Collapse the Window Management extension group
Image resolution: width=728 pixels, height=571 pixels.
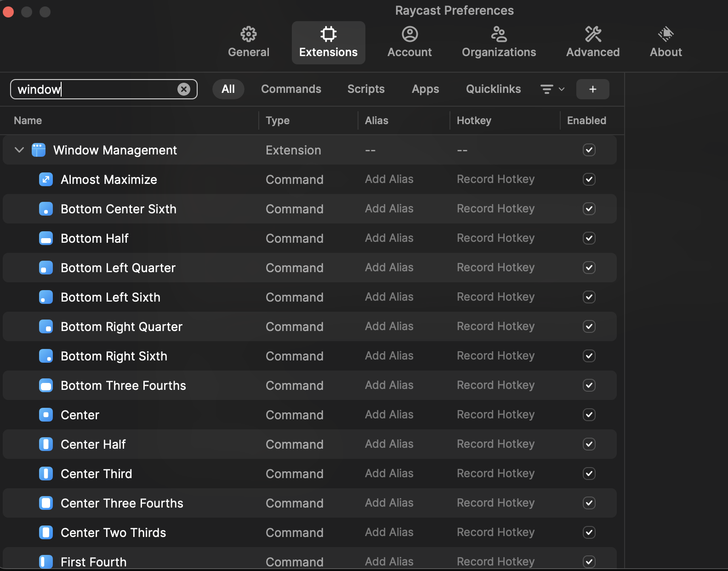point(19,150)
